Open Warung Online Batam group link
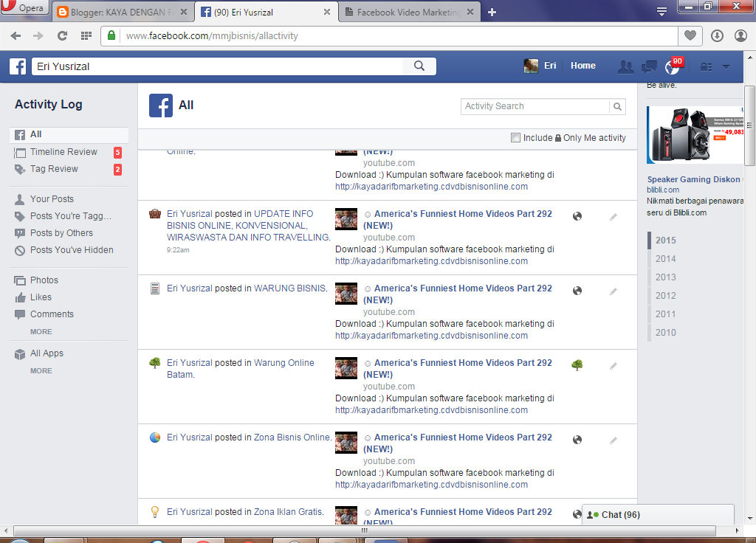Viewport: 756px width, 543px height. pyautogui.click(x=240, y=369)
